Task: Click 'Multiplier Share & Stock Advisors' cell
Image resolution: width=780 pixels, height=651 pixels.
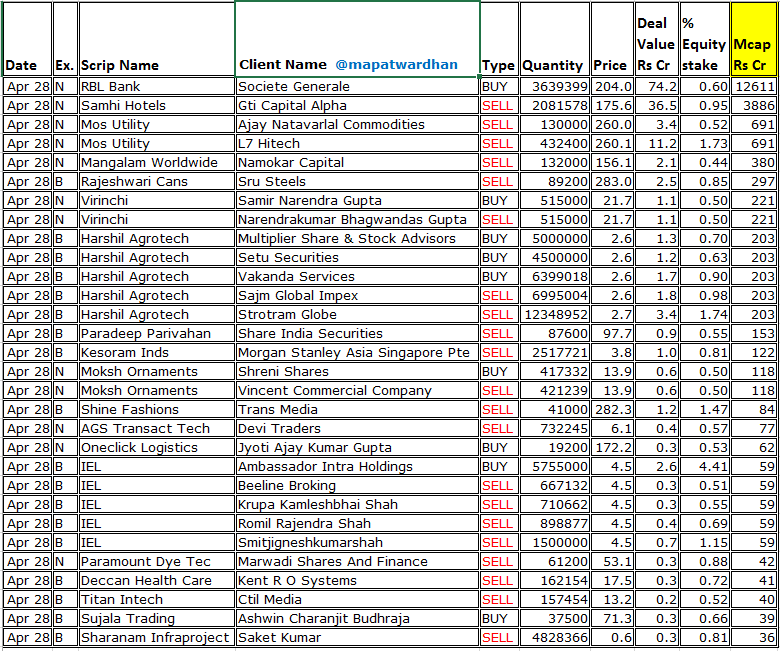Action: 357,238
